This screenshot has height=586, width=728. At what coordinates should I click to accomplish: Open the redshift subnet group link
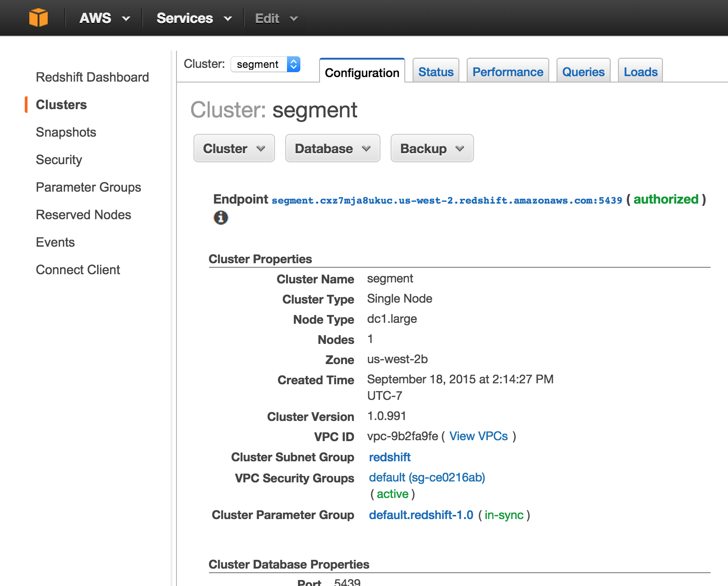pos(390,457)
